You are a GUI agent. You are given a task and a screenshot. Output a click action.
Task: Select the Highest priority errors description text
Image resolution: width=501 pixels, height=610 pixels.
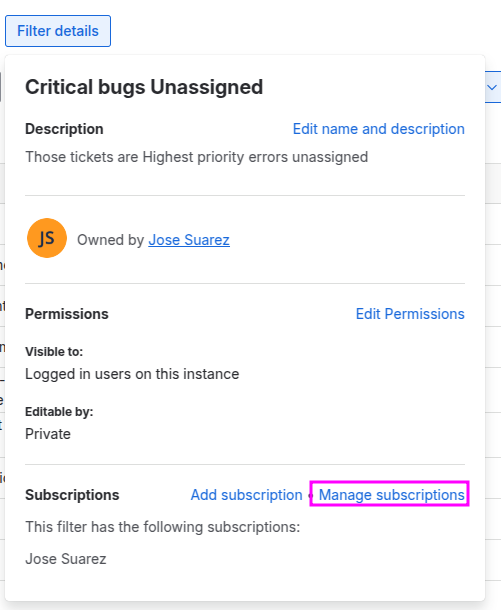pos(196,157)
